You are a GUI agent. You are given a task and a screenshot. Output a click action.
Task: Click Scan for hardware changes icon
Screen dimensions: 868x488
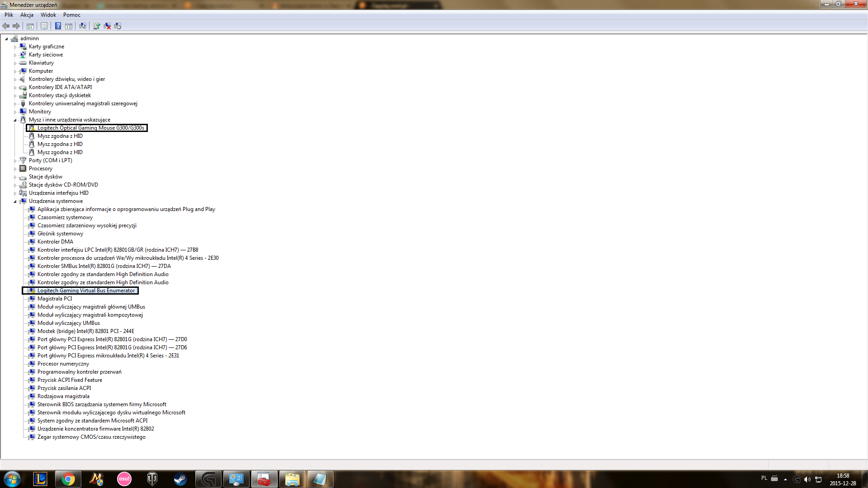coord(82,26)
